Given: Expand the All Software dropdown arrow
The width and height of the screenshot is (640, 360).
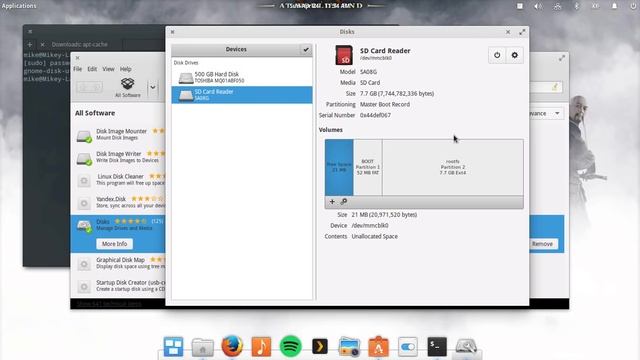Looking at the screenshot, I should [153, 87].
